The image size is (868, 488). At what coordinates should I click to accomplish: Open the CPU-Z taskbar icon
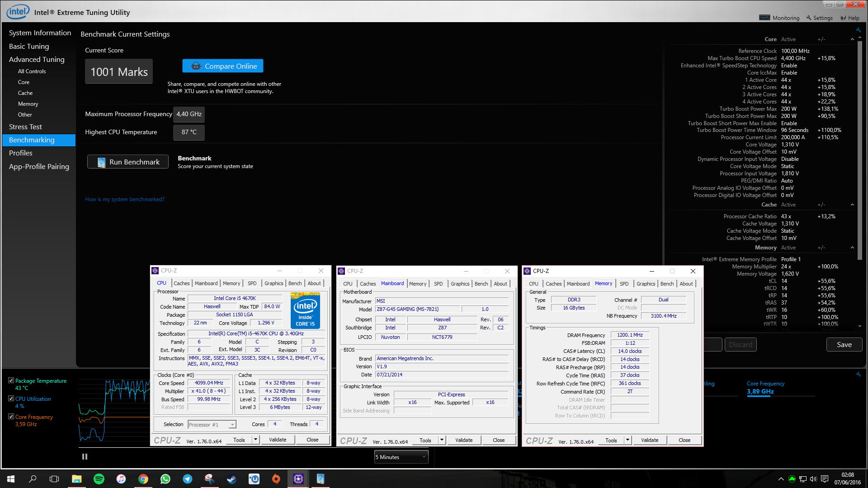298,479
